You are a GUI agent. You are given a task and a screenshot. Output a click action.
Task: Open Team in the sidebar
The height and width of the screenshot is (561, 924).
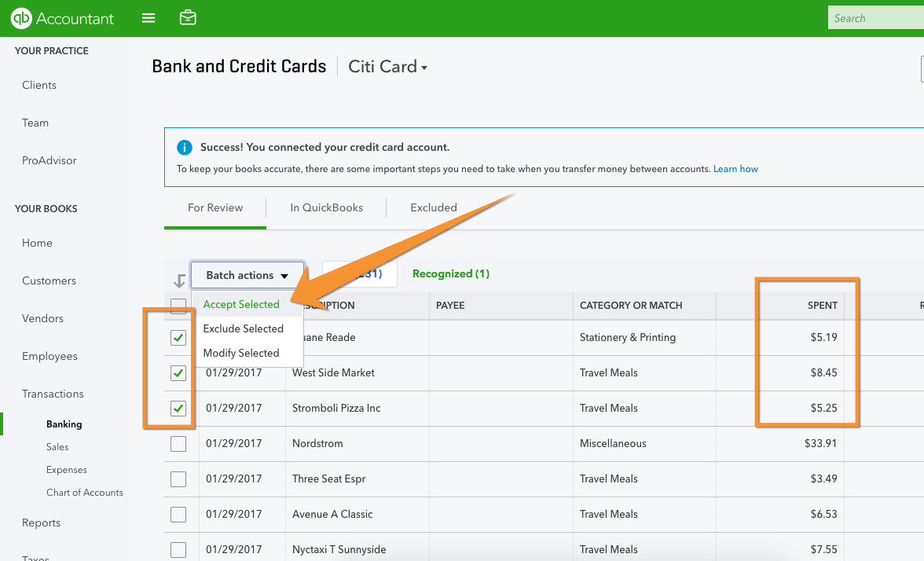click(35, 123)
